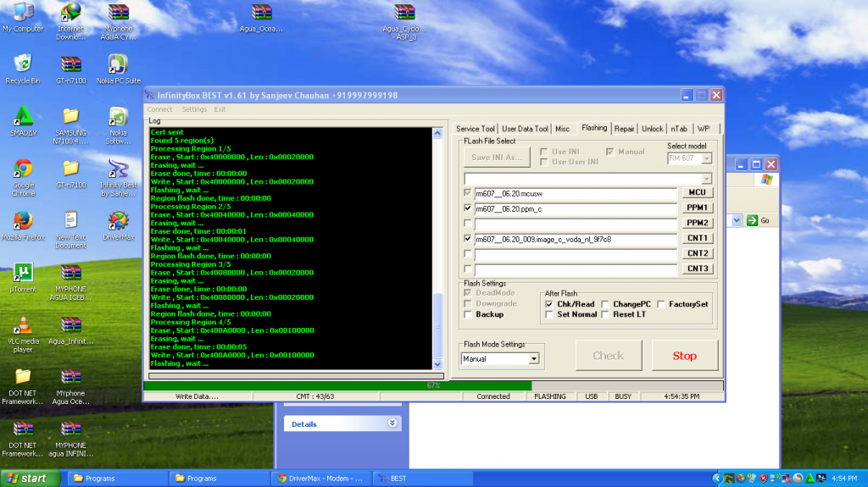Open Recycle Bin desktop icon
The image size is (868, 487).
coord(23,69)
